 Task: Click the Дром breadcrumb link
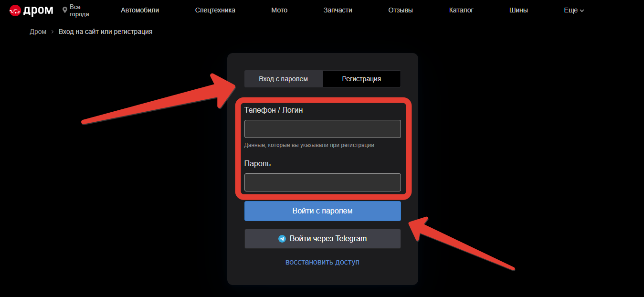pos(38,32)
